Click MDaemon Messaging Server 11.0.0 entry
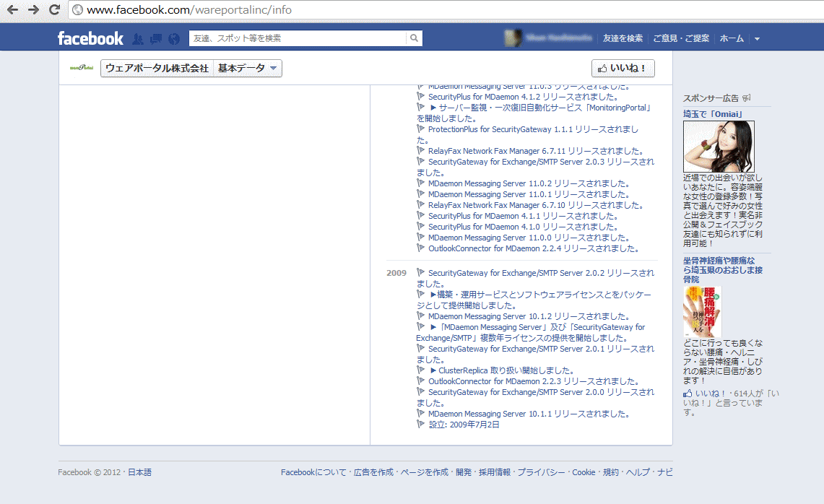The image size is (824, 504). coord(529,238)
